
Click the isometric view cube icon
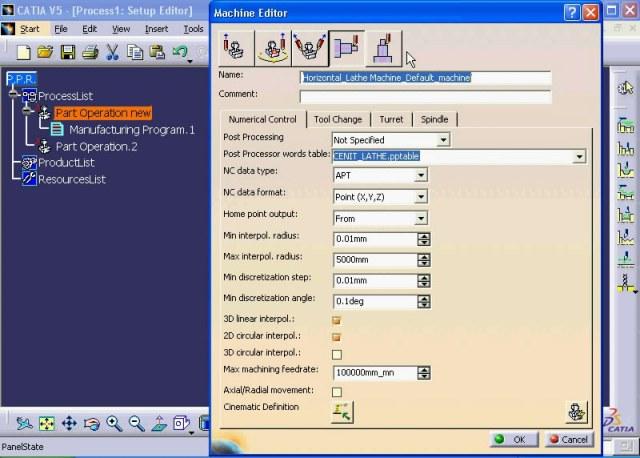point(181,424)
